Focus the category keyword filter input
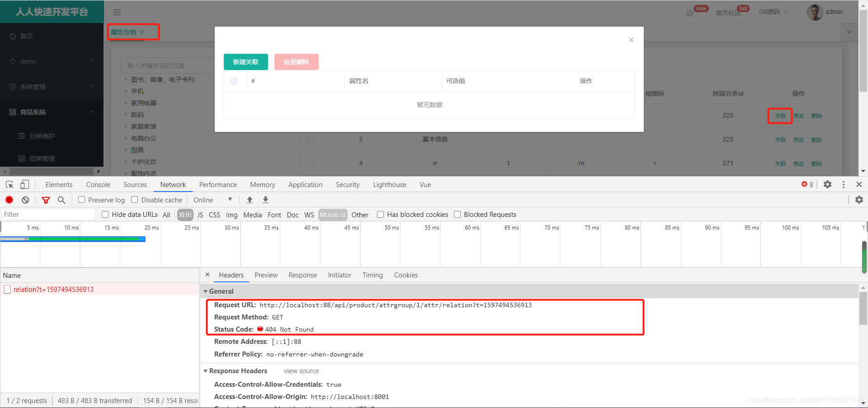Screen dimensions: 868x408 (167, 66)
